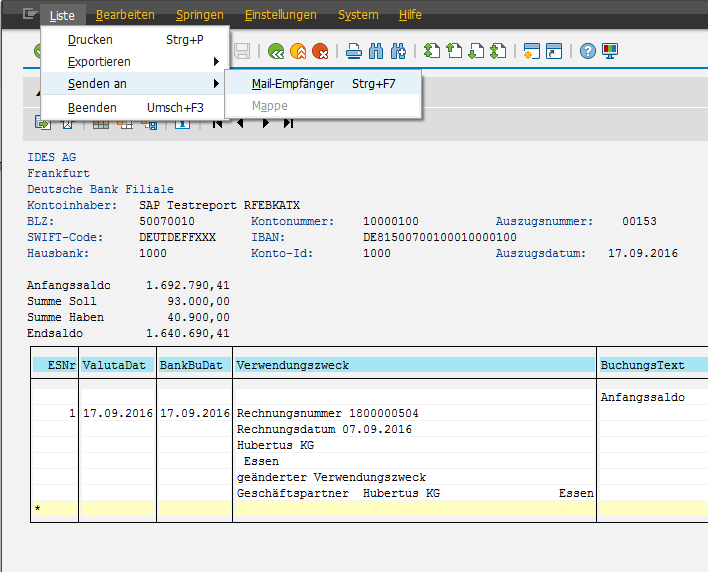708x572 pixels.
Task: Click the ValutaDat cell showing 17.09.2016
Action: (116, 413)
